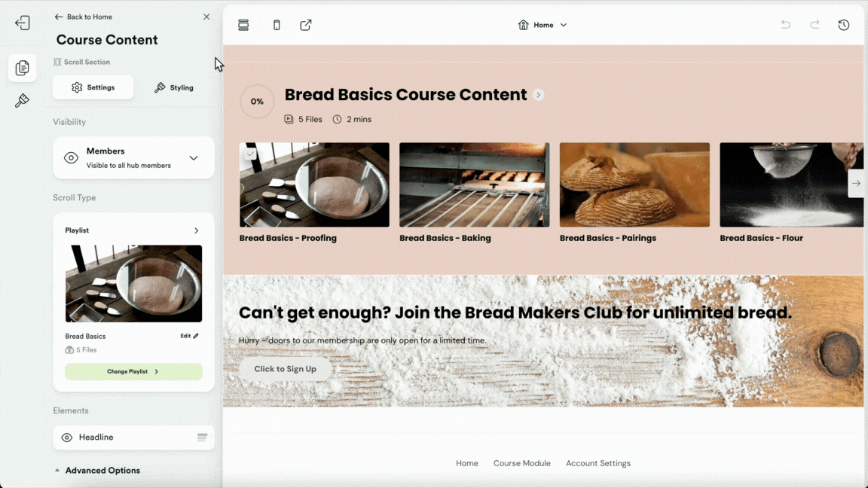Open the Content panel from the left sidebar

coord(23,68)
